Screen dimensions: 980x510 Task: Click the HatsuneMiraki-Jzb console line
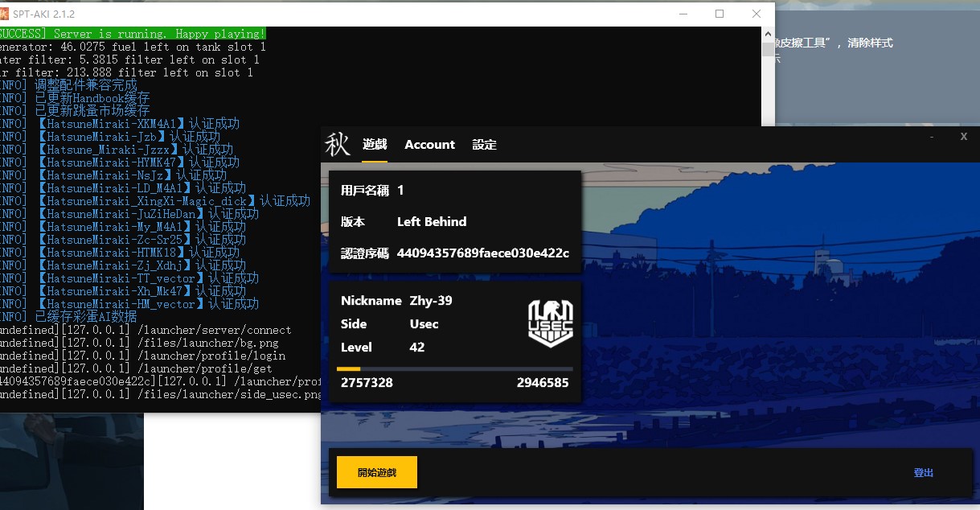point(110,137)
